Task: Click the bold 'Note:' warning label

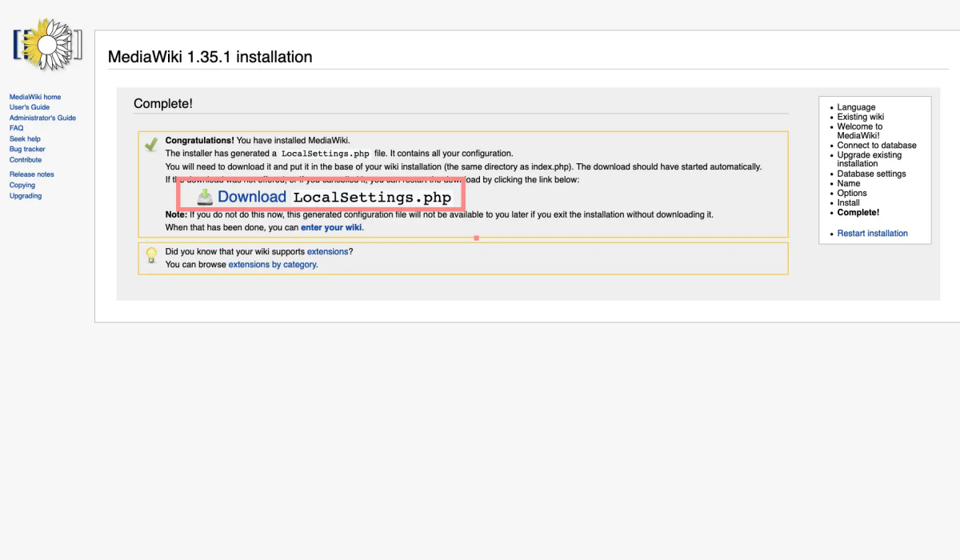Action: pyautogui.click(x=176, y=214)
